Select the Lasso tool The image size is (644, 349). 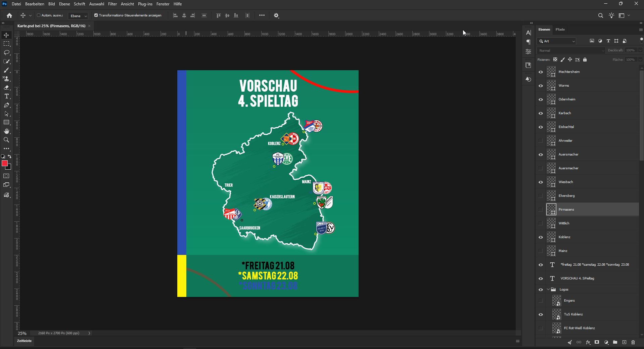(6, 52)
